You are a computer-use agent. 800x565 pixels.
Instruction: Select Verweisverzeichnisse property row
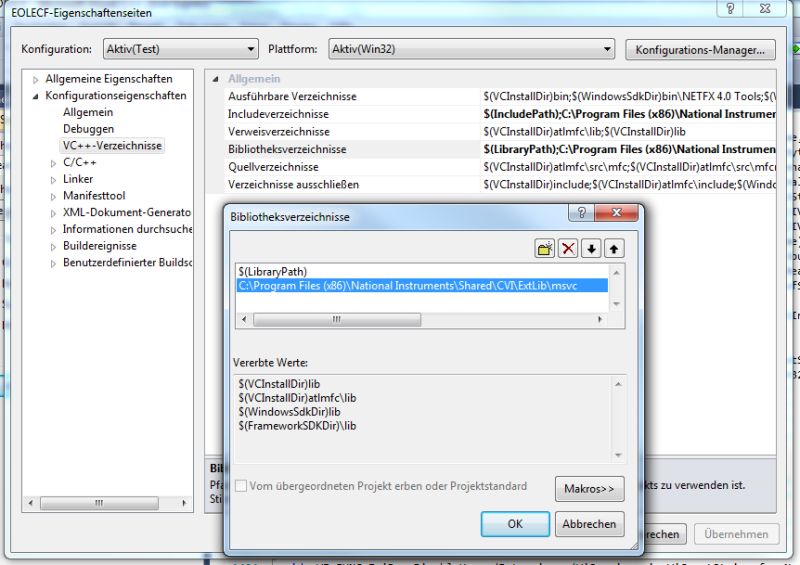pos(500,132)
